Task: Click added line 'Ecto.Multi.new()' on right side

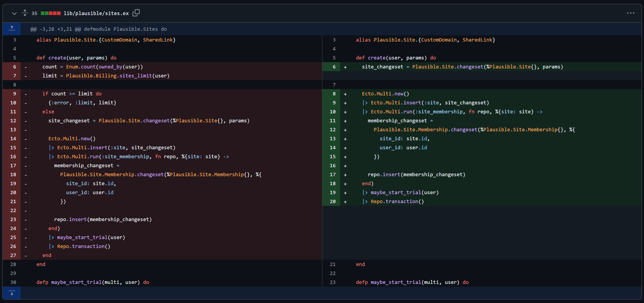Action: pyautogui.click(x=386, y=94)
